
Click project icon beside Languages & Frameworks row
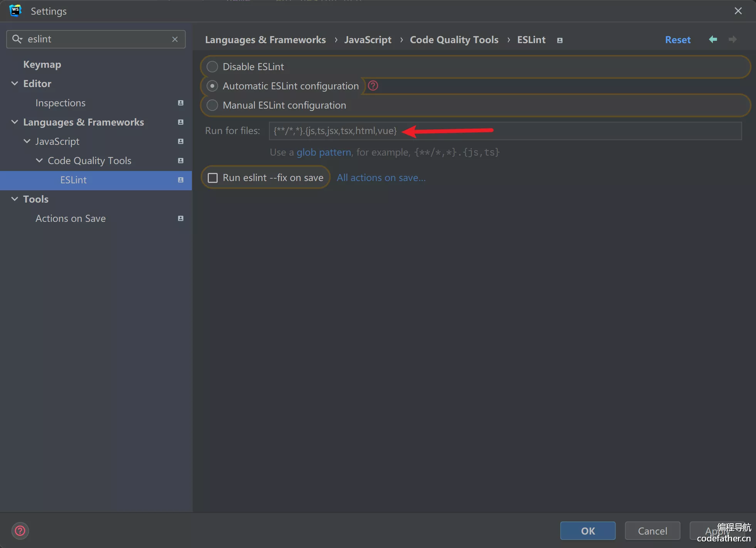pos(180,122)
